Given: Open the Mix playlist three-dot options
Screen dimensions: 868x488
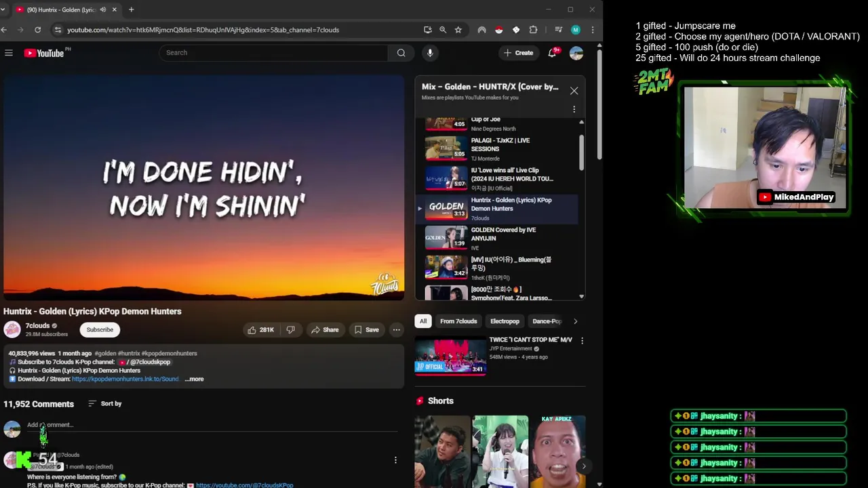Looking at the screenshot, I should pos(574,109).
